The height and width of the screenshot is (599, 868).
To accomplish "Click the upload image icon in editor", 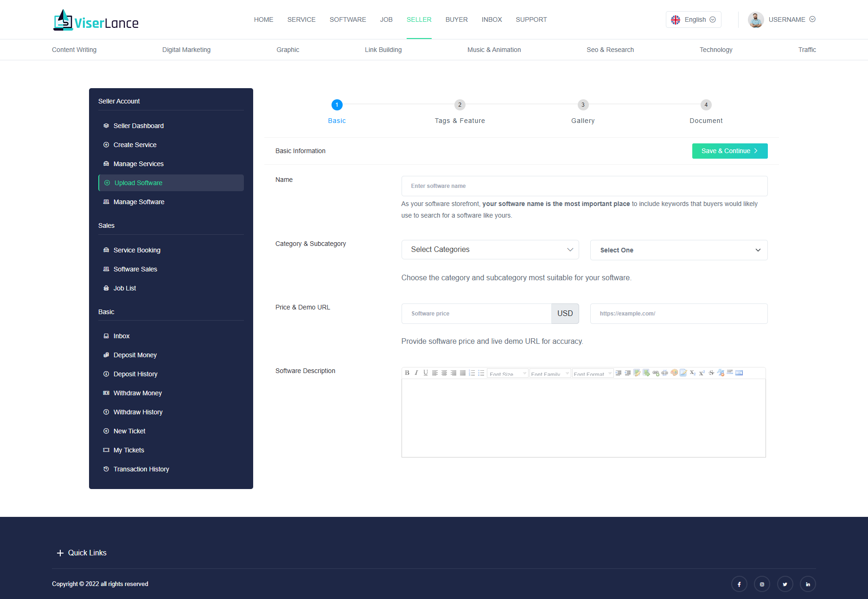I will (646, 373).
